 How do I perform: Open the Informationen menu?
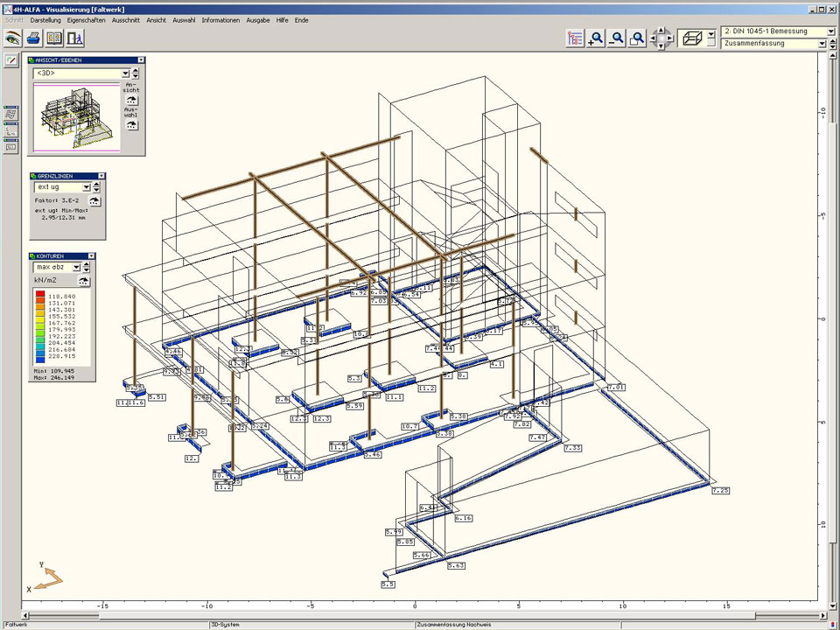[220, 19]
